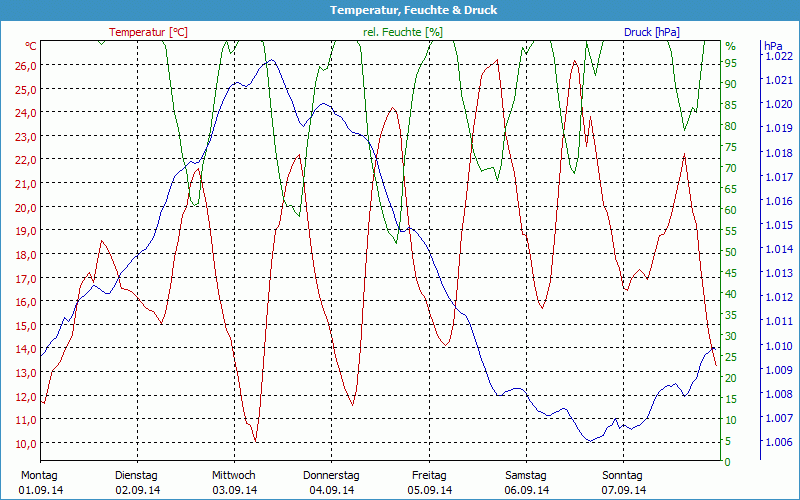Click the '24,0' temperature axis value

pos(27,113)
